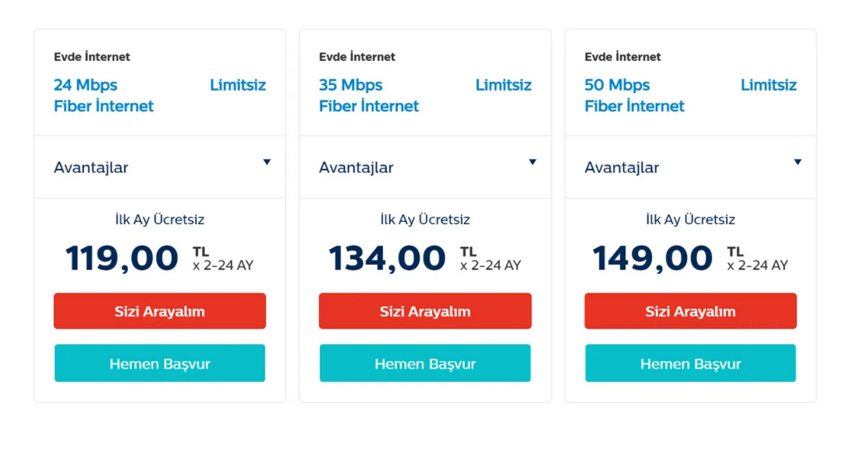Click Limitsiz label on the 35 Mbps card

coord(504,85)
